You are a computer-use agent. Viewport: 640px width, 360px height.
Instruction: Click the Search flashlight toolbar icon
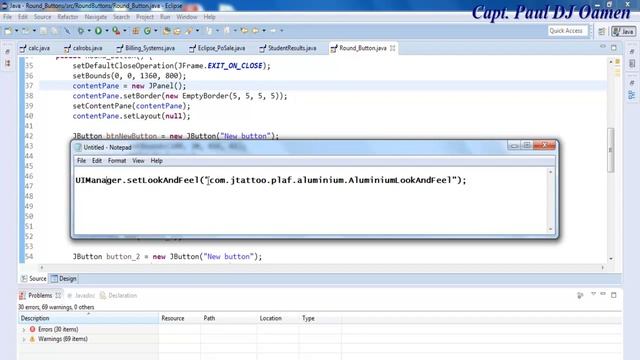(x=189, y=31)
